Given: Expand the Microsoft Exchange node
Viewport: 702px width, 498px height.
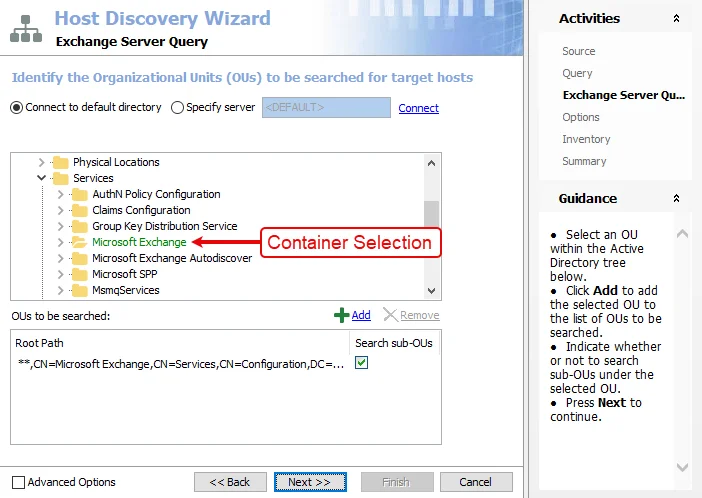Looking at the screenshot, I should tap(60, 242).
